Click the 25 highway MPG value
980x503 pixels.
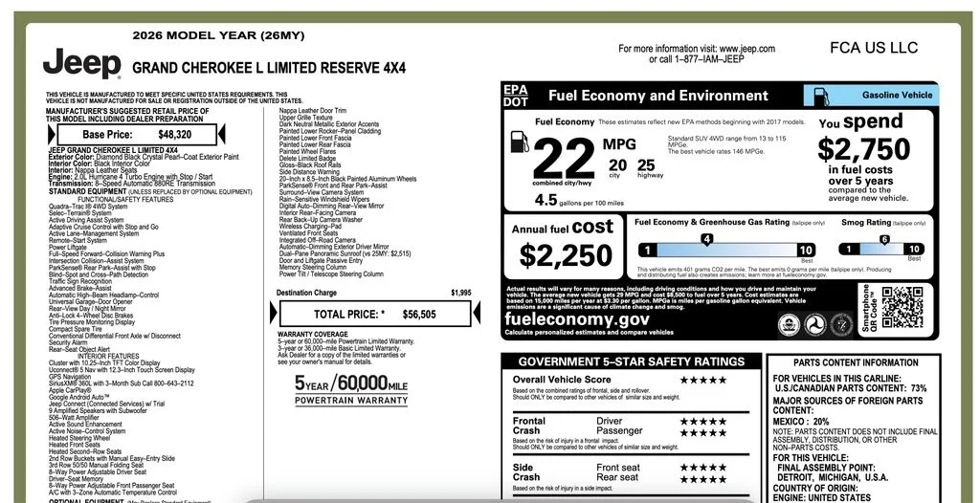point(646,165)
